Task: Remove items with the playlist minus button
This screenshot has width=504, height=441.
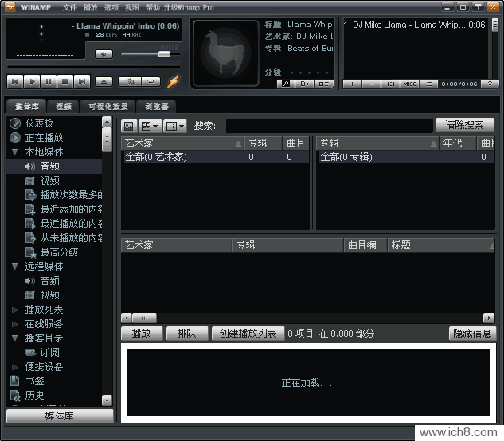Action: click(x=372, y=84)
